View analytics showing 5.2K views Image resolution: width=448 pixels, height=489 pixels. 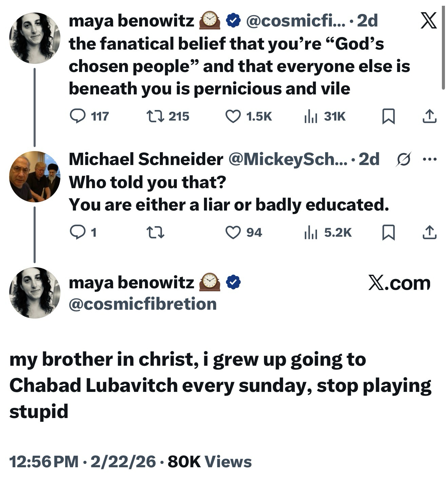point(311,233)
